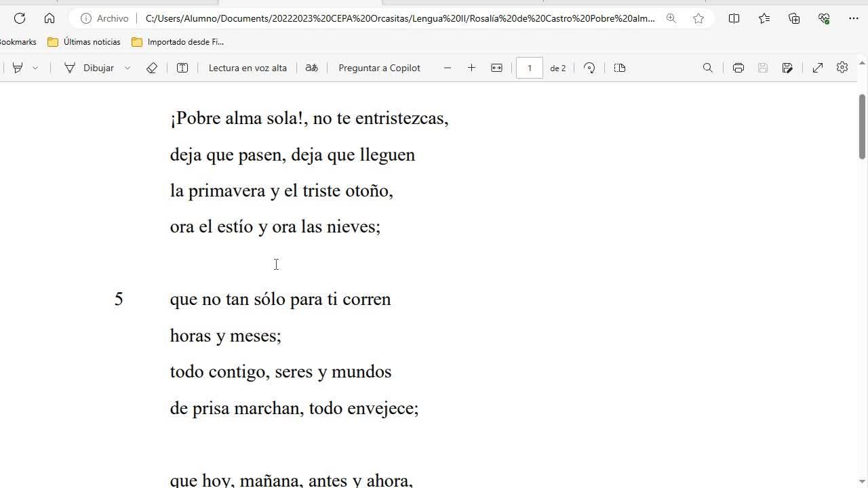
Task: Click the address bar file URL
Action: point(400,18)
